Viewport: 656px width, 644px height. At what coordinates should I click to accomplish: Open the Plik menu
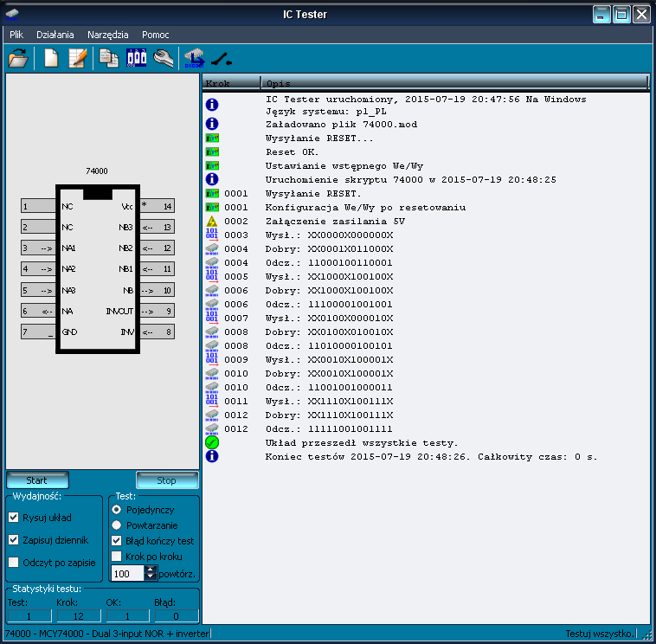[16, 35]
